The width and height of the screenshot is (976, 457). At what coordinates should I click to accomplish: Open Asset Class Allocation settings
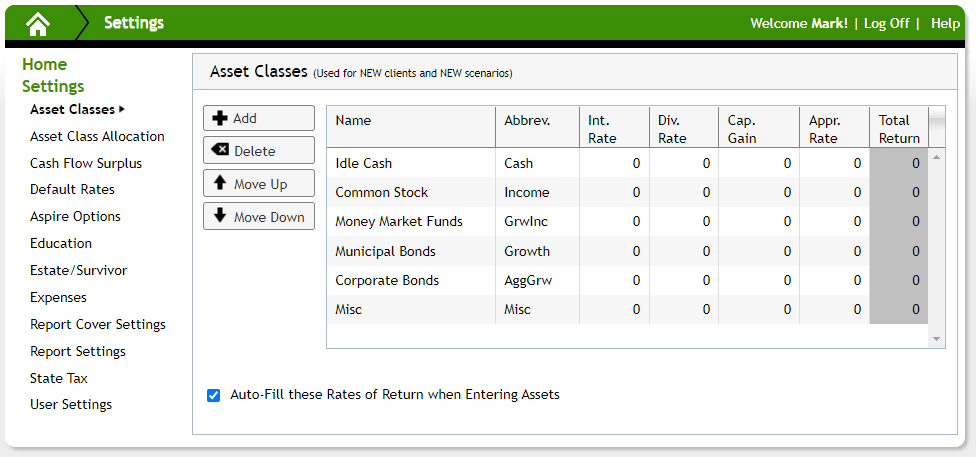97,136
